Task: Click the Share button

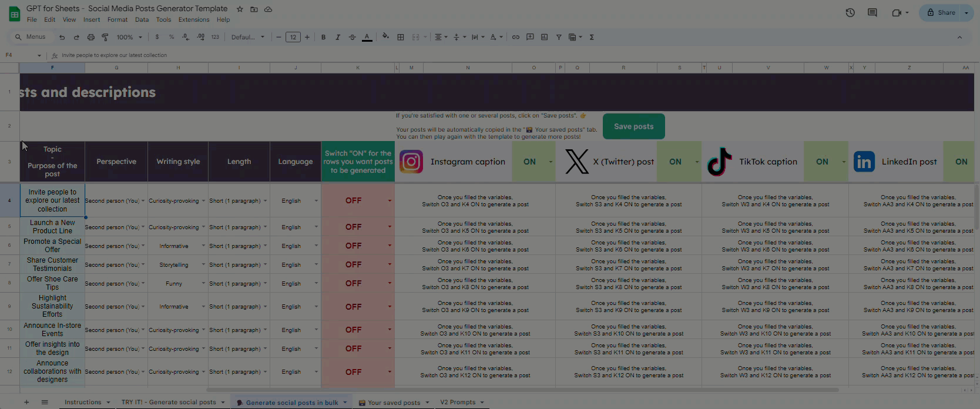Action: tap(941, 12)
